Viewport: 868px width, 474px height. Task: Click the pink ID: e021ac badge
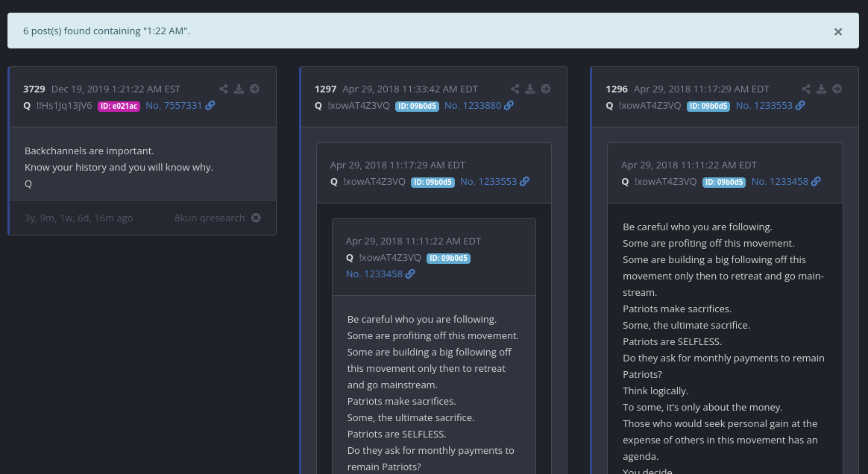(x=119, y=106)
